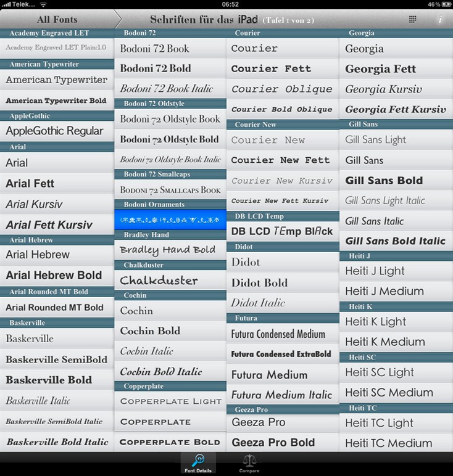Select Copperplate Bold
Viewport: 453px width, 476px height.
[170, 442]
